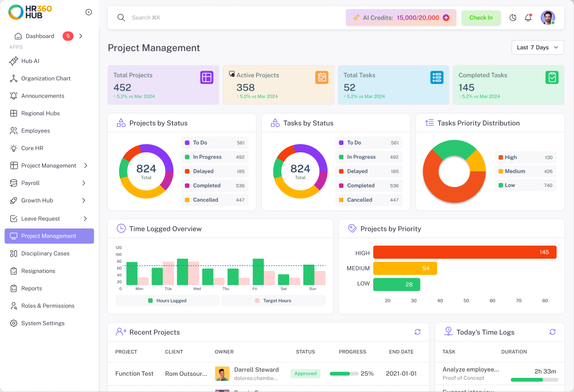
Task: Click the Reports document icon
Action: 14,288
